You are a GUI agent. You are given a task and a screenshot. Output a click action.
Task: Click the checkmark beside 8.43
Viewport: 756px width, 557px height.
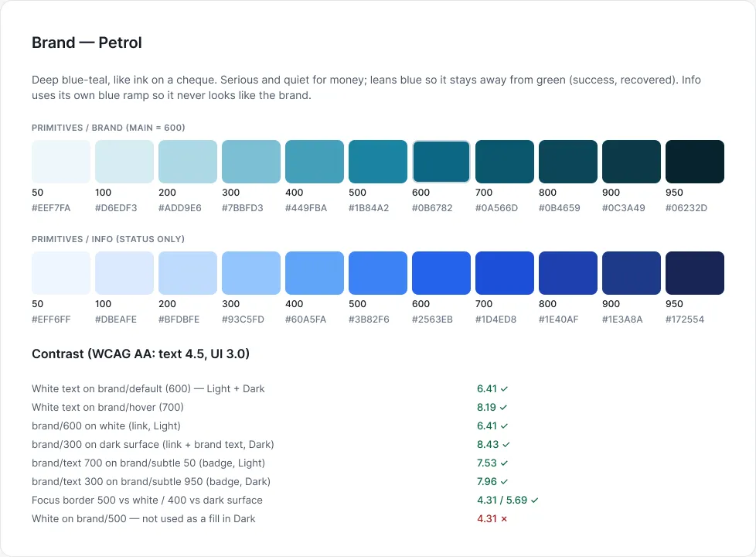[x=506, y=445]
